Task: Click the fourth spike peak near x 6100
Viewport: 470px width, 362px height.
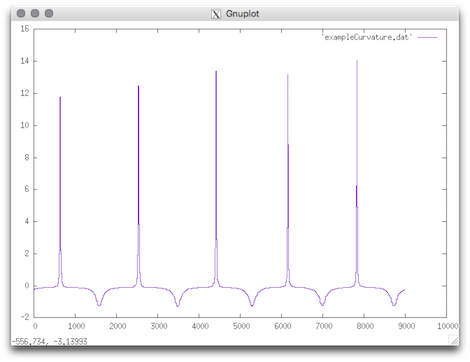Action: click(288, 75)
